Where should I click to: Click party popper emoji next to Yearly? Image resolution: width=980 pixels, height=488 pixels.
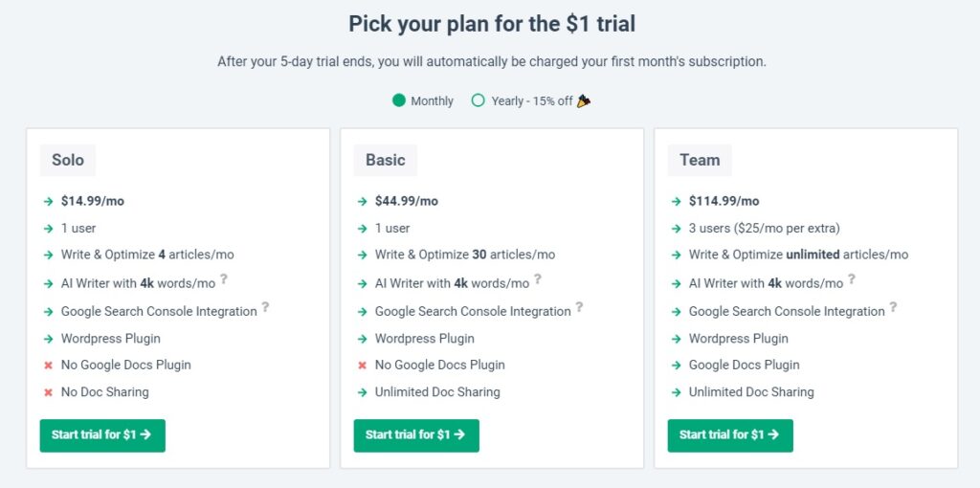(583, 100)
